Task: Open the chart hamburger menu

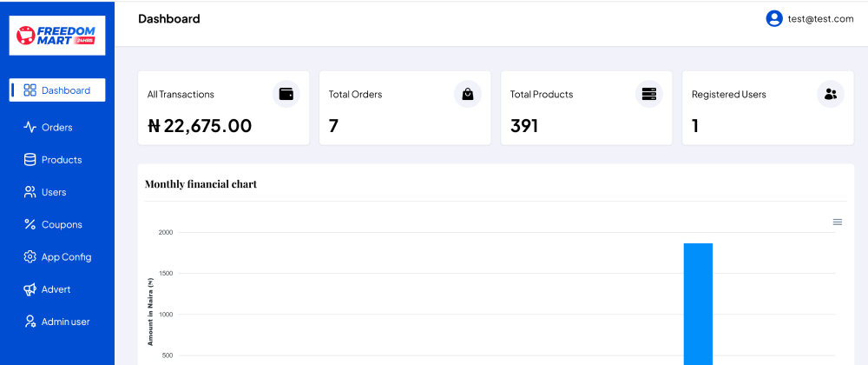Action: click(x=838, y=222)
